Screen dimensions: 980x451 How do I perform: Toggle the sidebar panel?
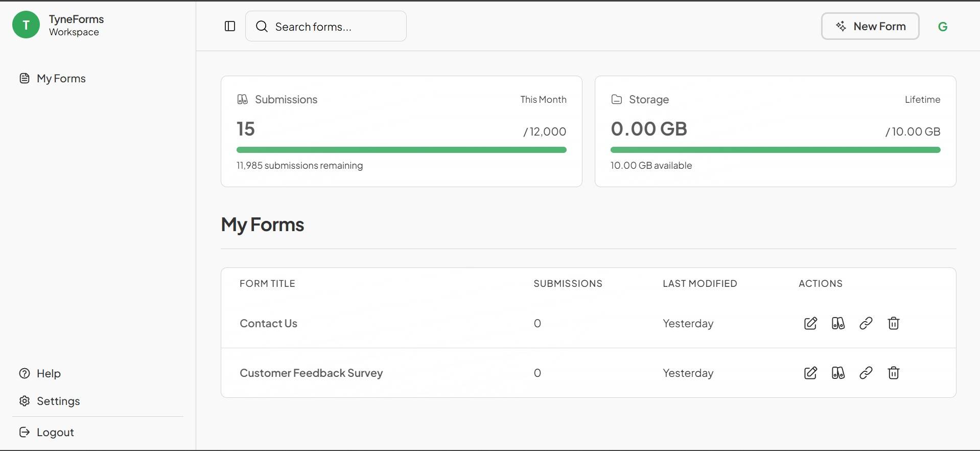(x=230, y=26)
